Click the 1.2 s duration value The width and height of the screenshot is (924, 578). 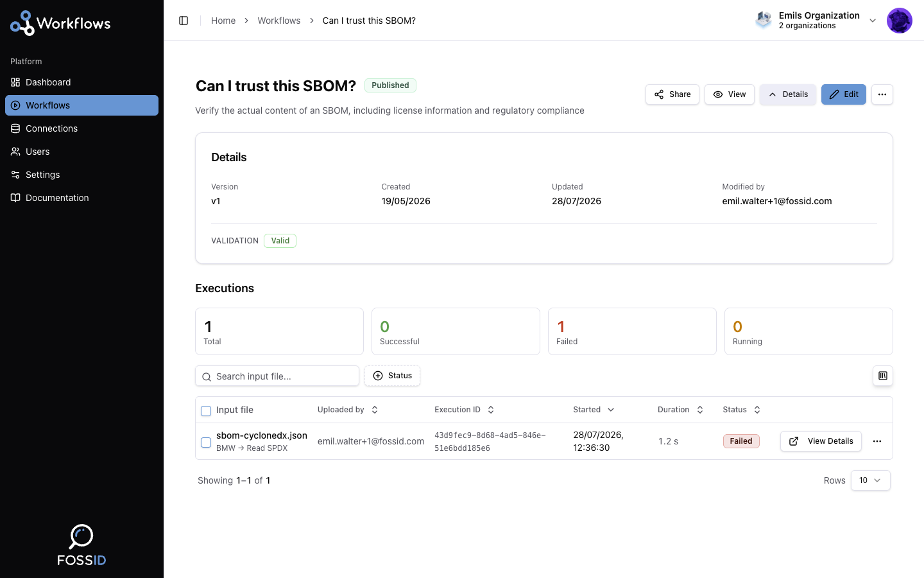(x=668, y=441)
